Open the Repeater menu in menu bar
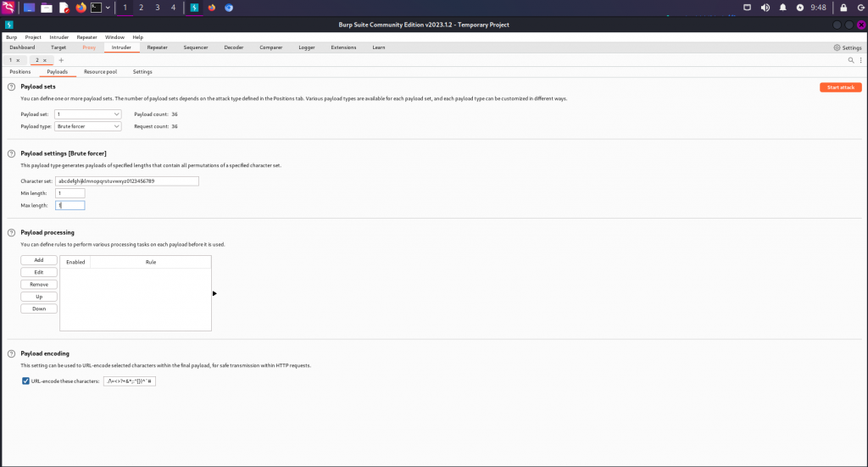The width and height of the screenshot is (868, 467). tap(87, 37)
